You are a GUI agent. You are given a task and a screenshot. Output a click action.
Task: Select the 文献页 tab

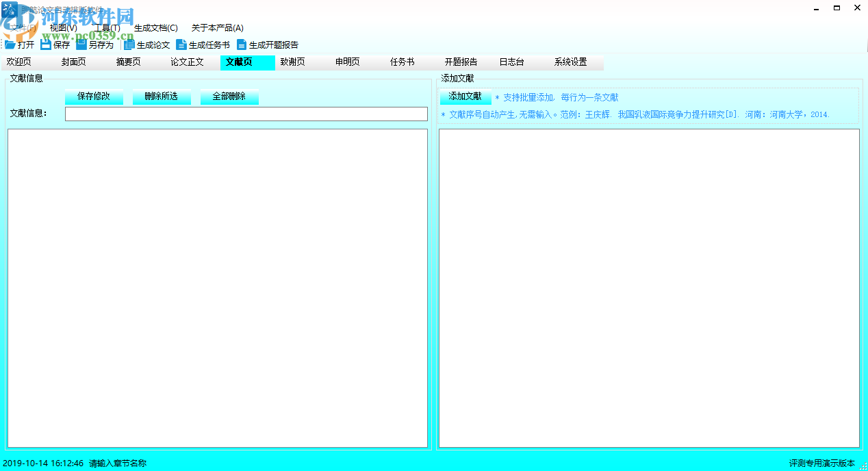[x=247, y=62]
